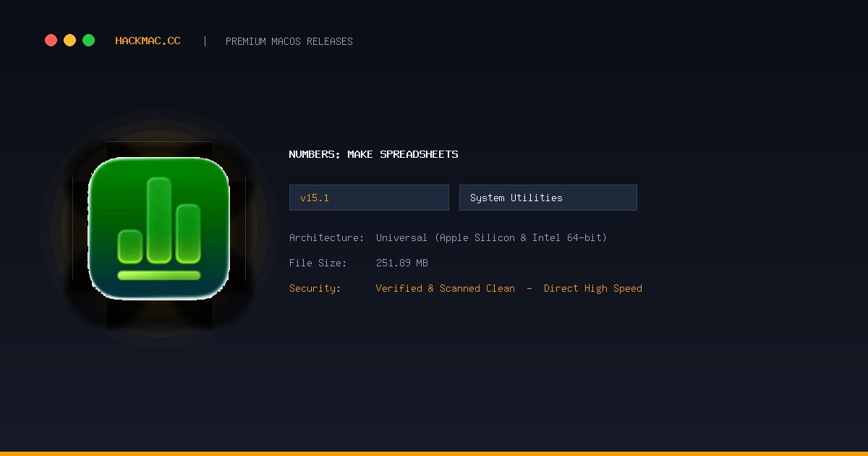This screenshot has width=868, height=456.
Task: Click Direct High Speed text
Action: (593, 288)
